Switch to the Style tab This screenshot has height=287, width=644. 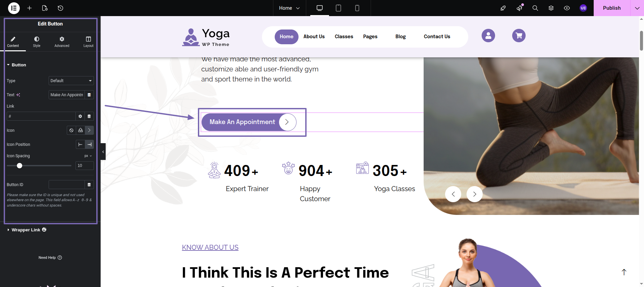click(x=37, y=42)
